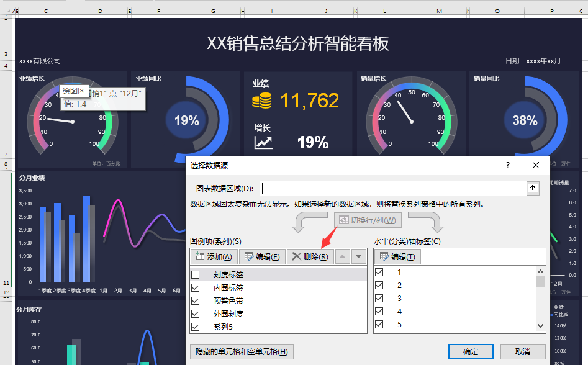Click the 1季度 axis label
This screenshot has width=588, height=365.
click(x=45, y=291)
